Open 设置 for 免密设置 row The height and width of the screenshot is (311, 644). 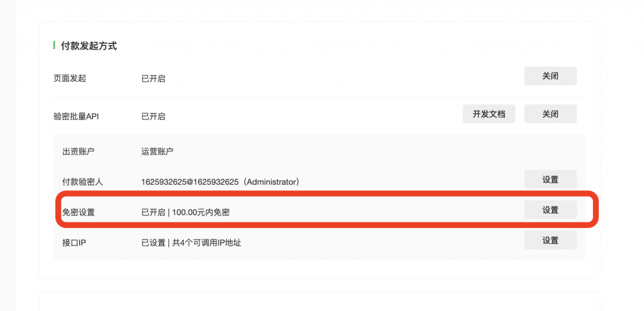click(x=550, y=210)
